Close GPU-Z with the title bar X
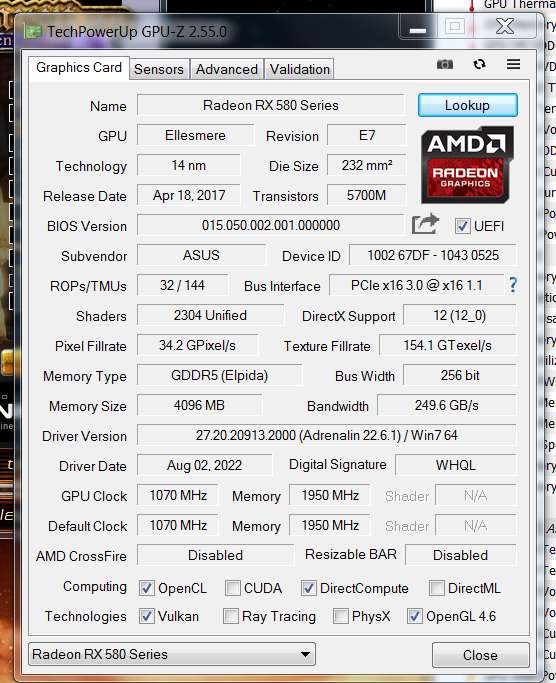This screenshot has height=683, width=556. coord(505,27)
